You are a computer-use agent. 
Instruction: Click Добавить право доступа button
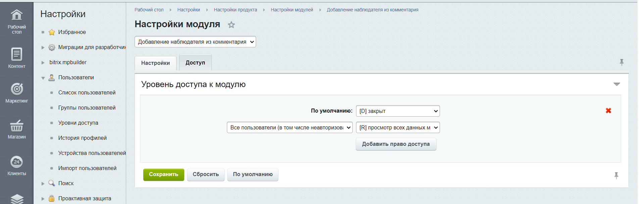pos(396,144)
